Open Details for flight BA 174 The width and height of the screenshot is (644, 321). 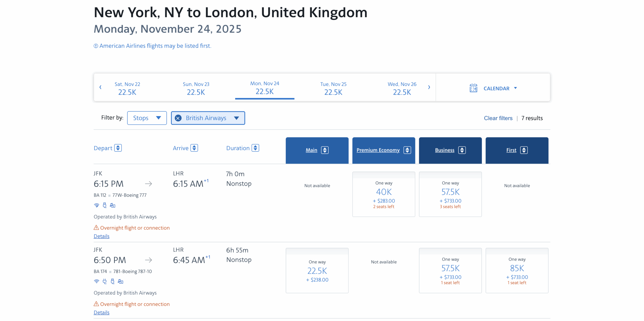101,312
